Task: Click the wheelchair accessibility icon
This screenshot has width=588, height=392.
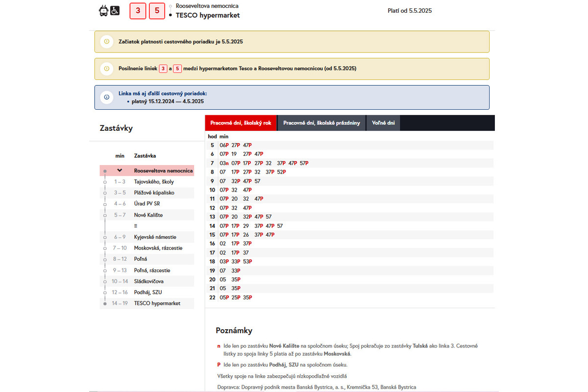Action: tap(115, 11)
